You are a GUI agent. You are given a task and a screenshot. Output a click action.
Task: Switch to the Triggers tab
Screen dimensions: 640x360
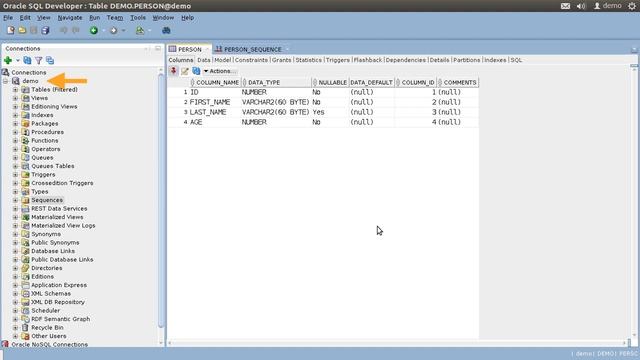click(338, 60)
